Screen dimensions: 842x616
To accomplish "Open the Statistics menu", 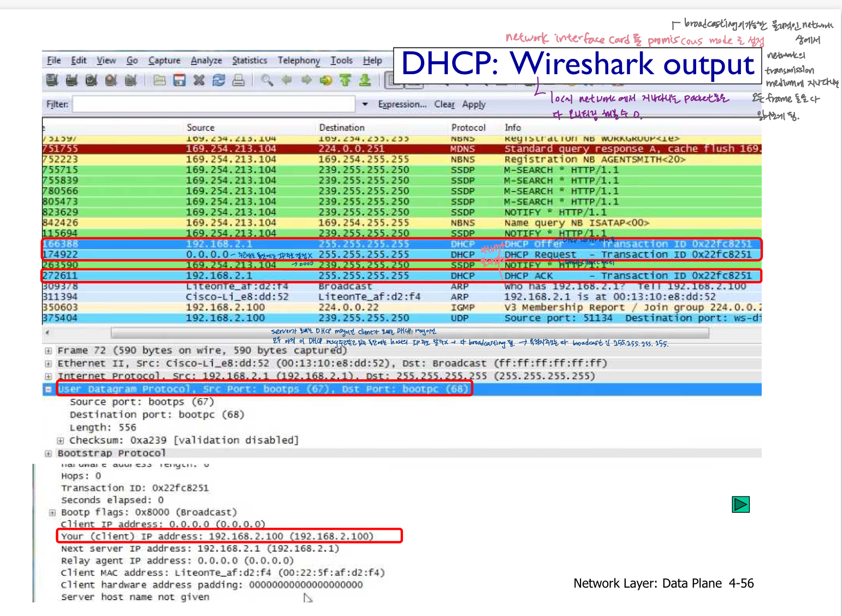I will point(250,61).
